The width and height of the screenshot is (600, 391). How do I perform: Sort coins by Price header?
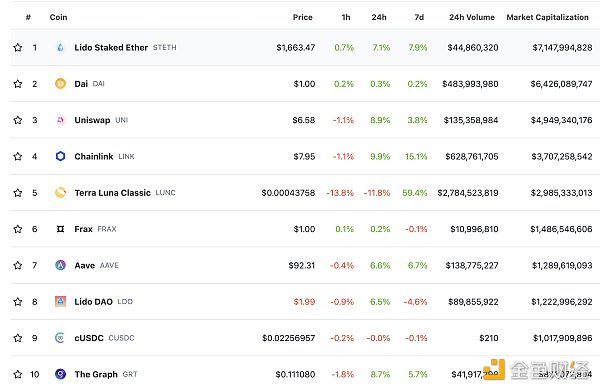click(303, 17)
